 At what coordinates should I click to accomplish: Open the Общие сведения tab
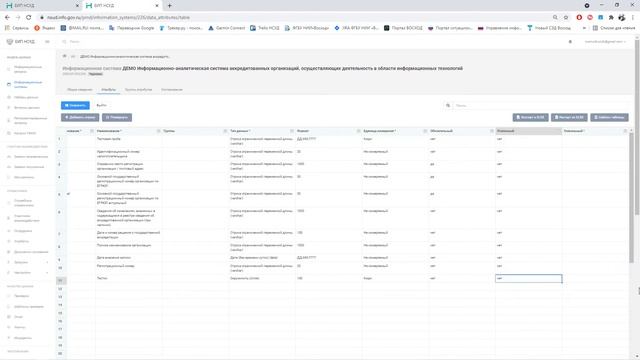point(80,89)
